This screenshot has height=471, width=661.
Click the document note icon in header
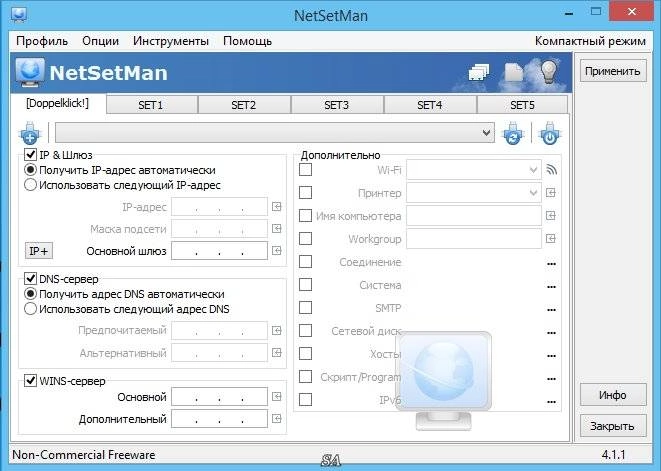514,72
